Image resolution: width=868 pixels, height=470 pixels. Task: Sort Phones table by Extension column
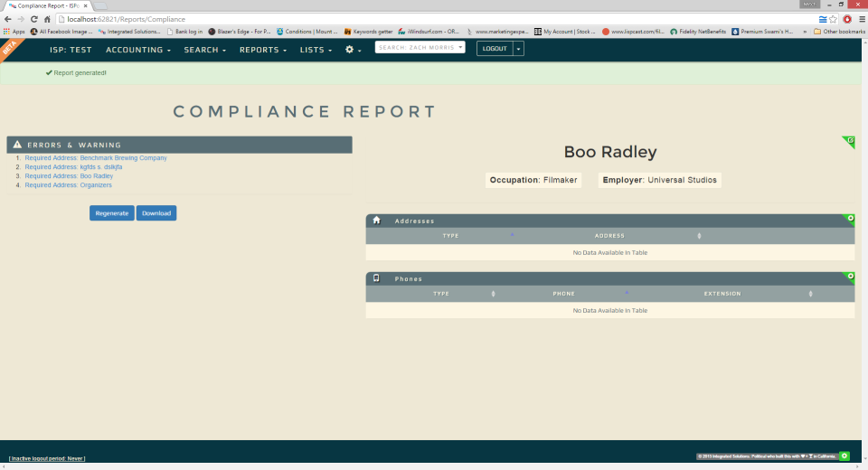(x=722, y=294)
